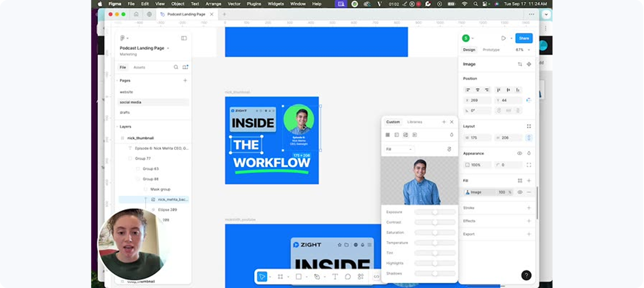Select the Frame tool in bottom toolbar
644x288 pixels.
pos(280,277)
